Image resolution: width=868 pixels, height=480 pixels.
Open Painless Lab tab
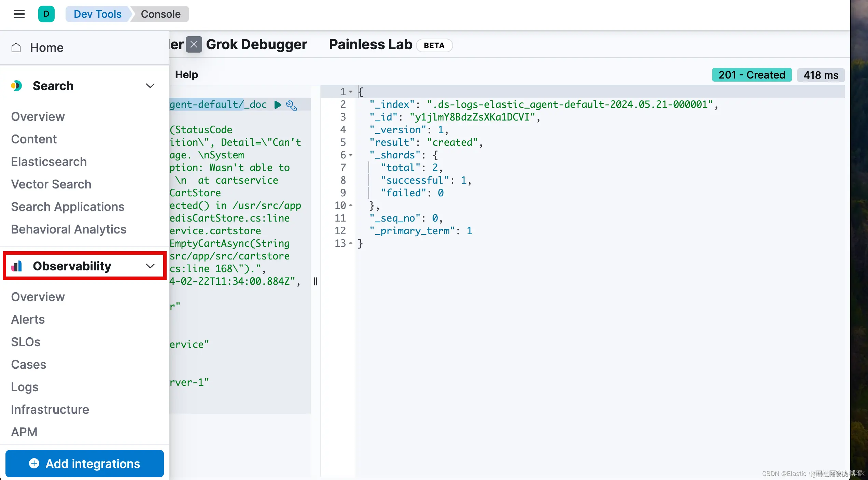point(371,44)
